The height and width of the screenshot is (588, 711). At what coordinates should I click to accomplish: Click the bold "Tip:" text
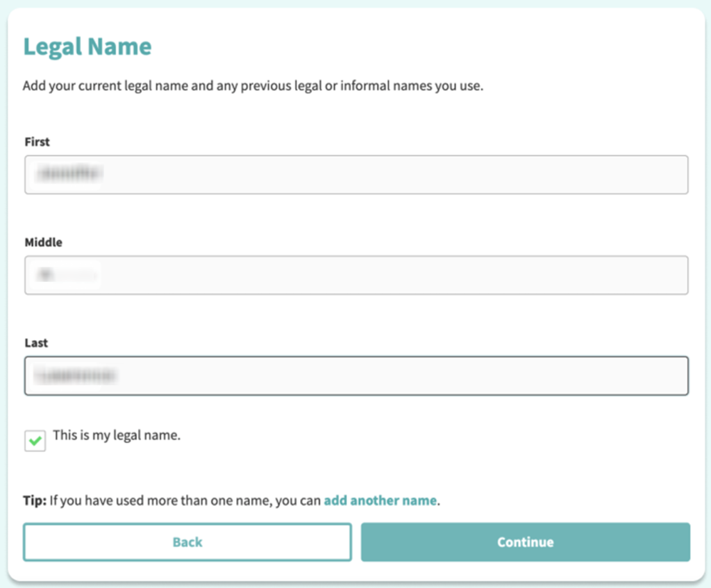(35, 500)
